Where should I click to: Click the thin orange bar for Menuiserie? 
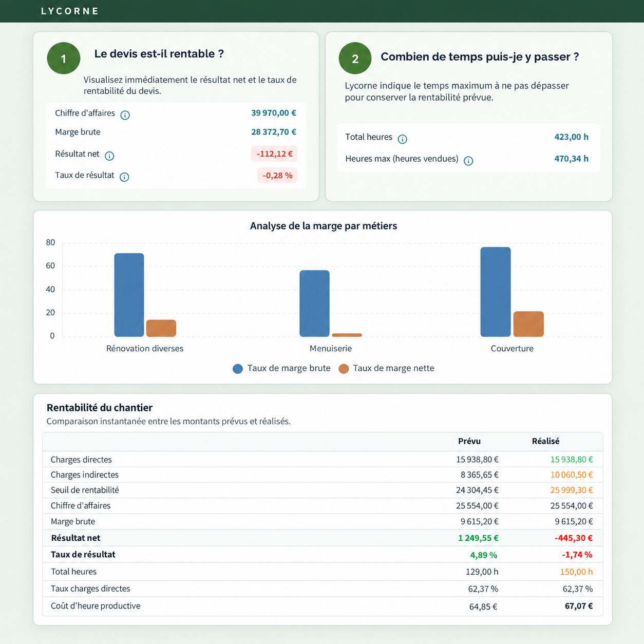tap(347, 335)
